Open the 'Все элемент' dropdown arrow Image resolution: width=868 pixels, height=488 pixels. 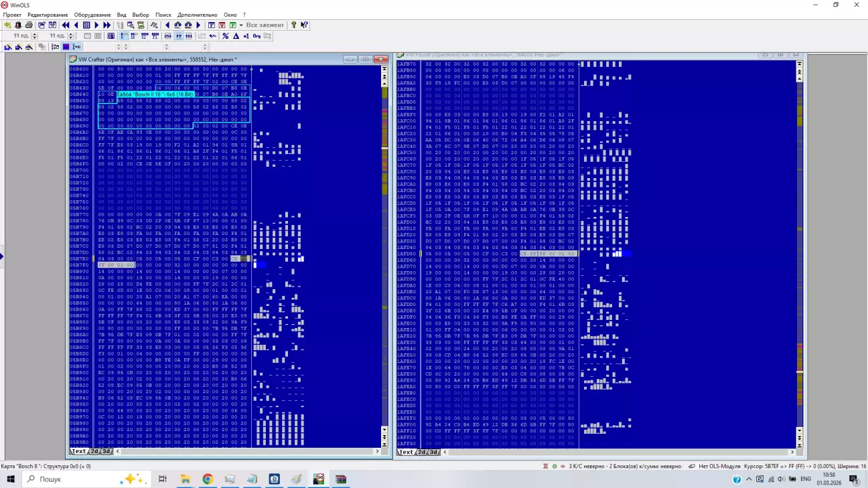pyautogui.click(x=241, y=25)
